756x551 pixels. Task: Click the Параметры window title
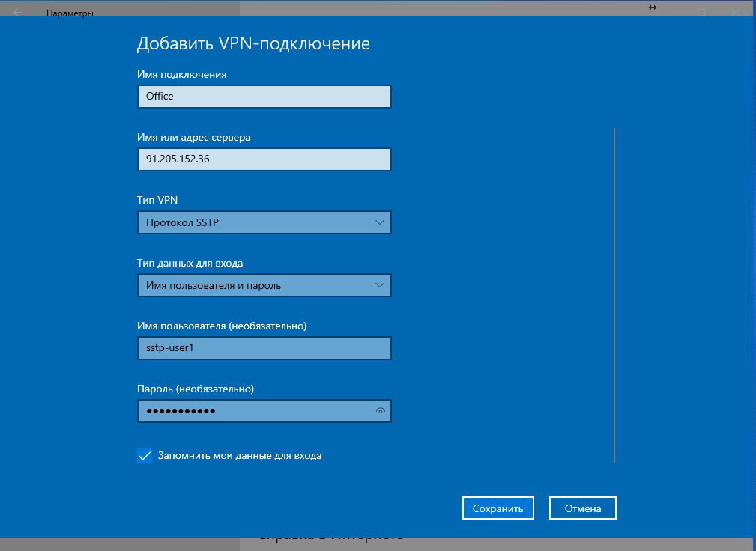click(x=70, y=13)
